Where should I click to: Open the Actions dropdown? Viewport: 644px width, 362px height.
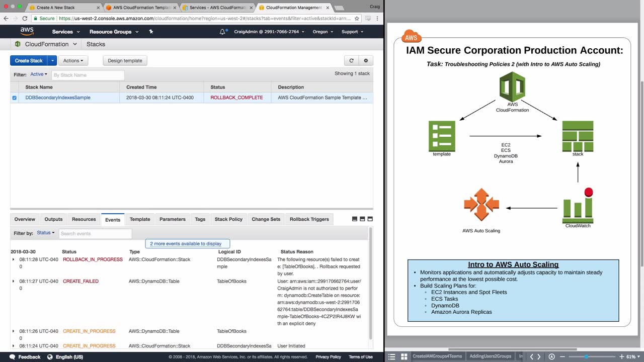(73, 61)
